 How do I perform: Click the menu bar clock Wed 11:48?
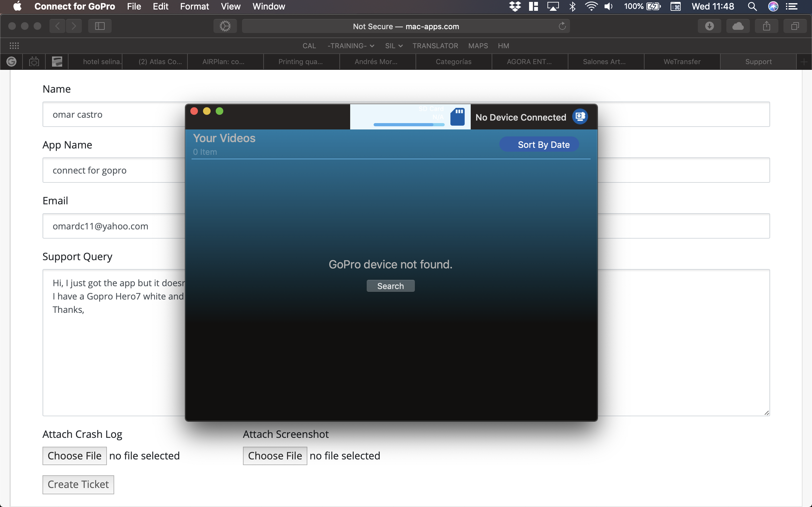tap(713, 6)
